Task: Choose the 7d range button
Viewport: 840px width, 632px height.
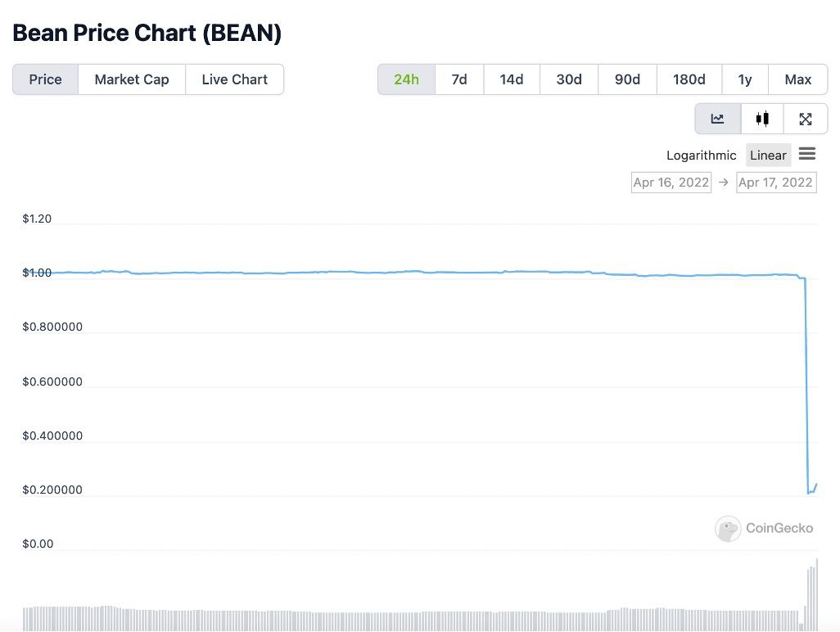Action: point(459,79)
